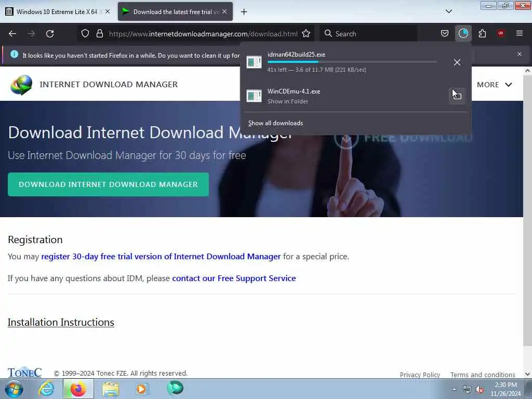
Task: Click the Installation Instructions heading link
Action: 61,322
